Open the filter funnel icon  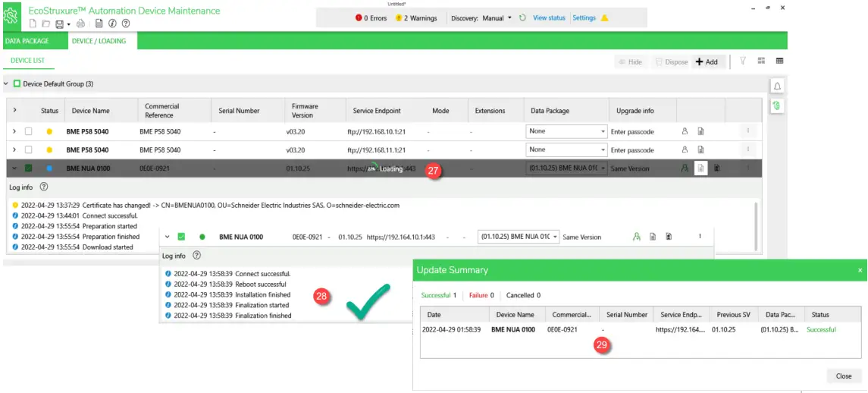coord(743,61)
